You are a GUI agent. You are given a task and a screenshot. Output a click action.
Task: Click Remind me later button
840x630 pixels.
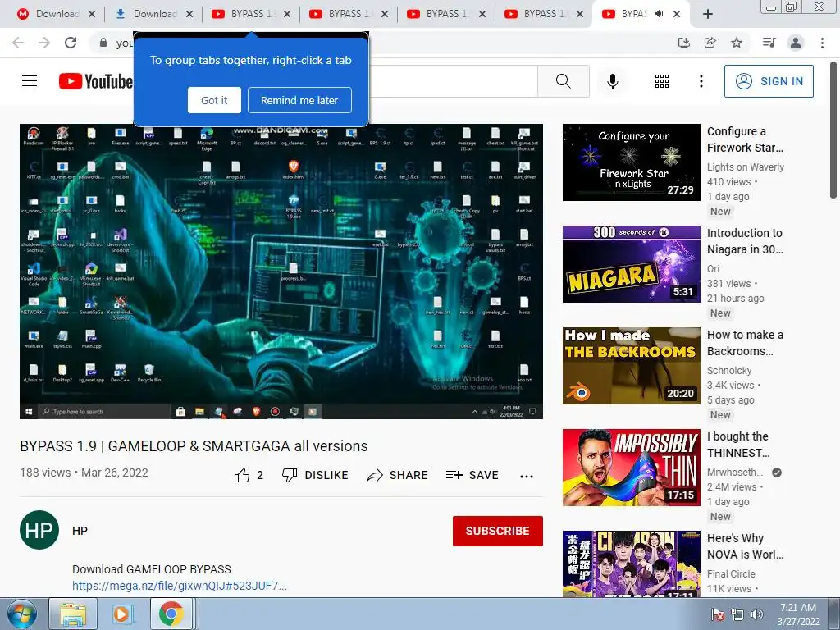click(299, 100)
